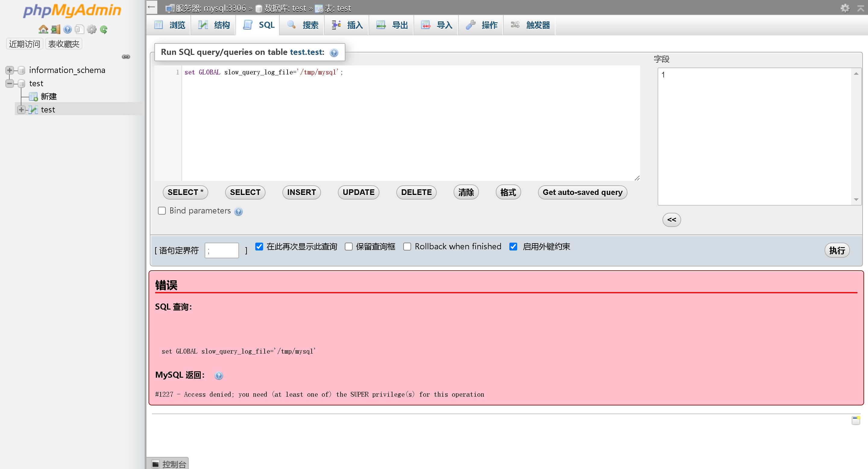
Task: Reload the navigation panel with the green icon
Action: coord(104,30)
